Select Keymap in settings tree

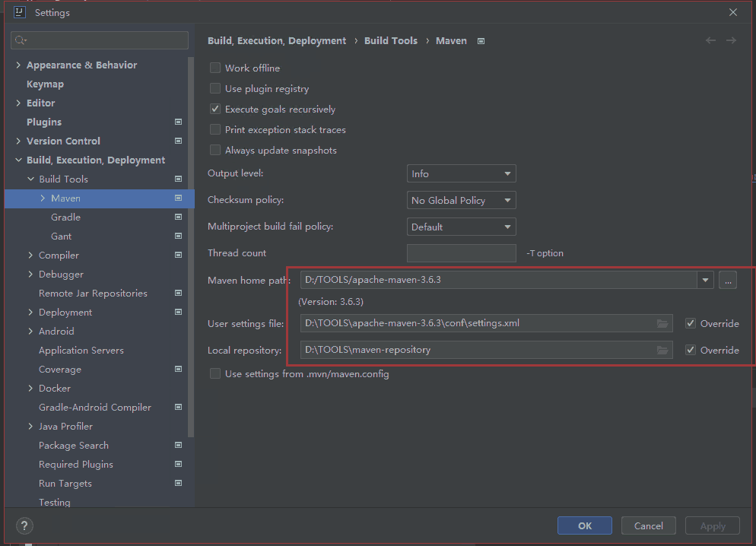[x=45, y=84]
